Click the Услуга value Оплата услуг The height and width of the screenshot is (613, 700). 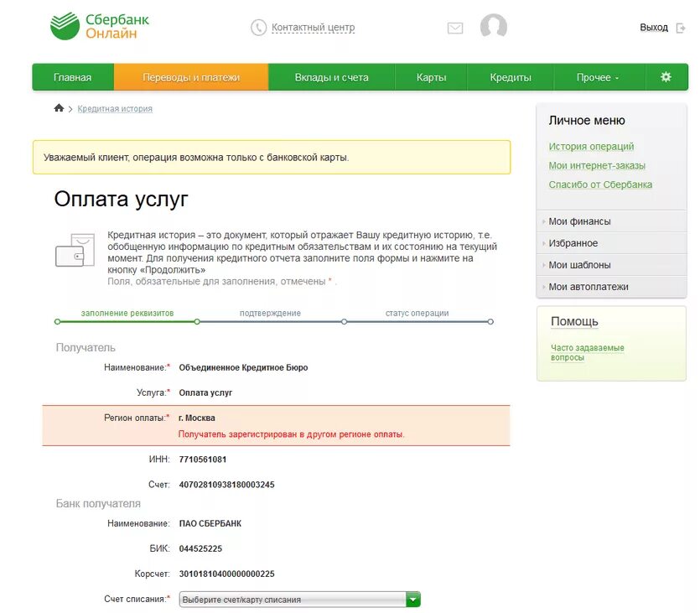point(205,393)
